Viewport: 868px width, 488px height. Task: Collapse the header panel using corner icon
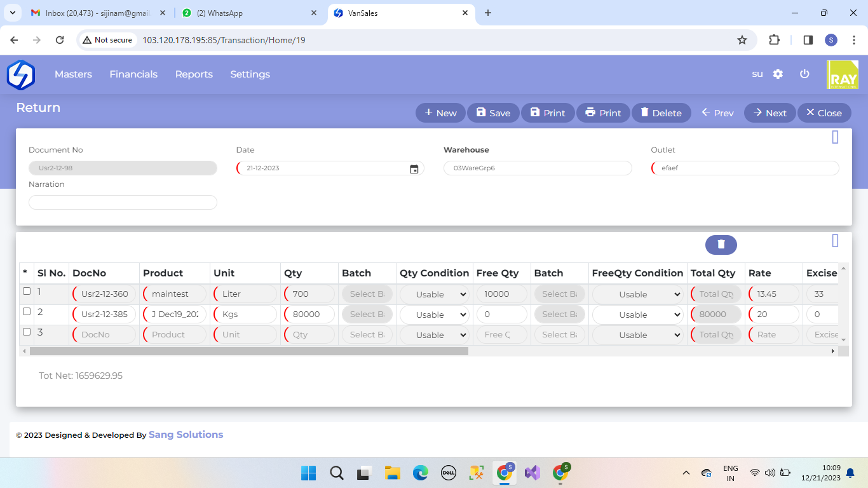(x=835, y=137)
